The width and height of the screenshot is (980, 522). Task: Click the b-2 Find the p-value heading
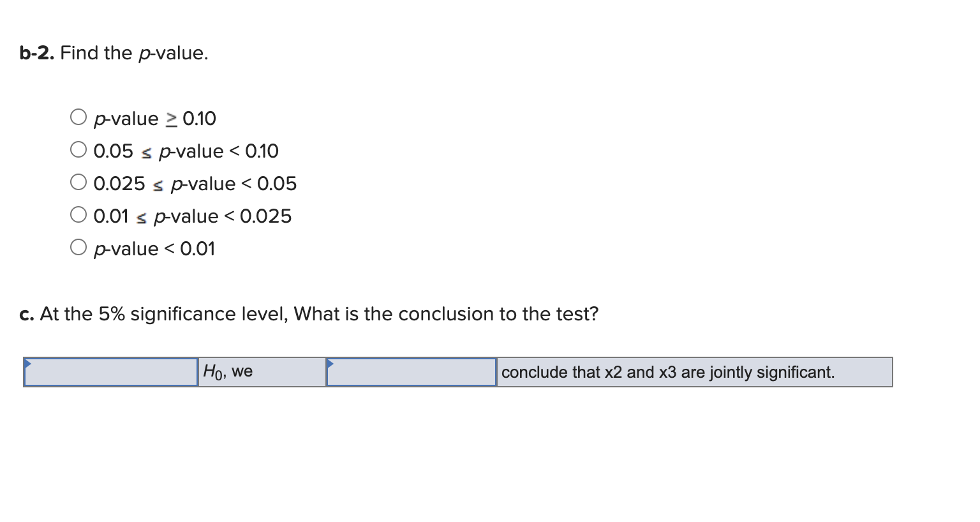point(114,53)
